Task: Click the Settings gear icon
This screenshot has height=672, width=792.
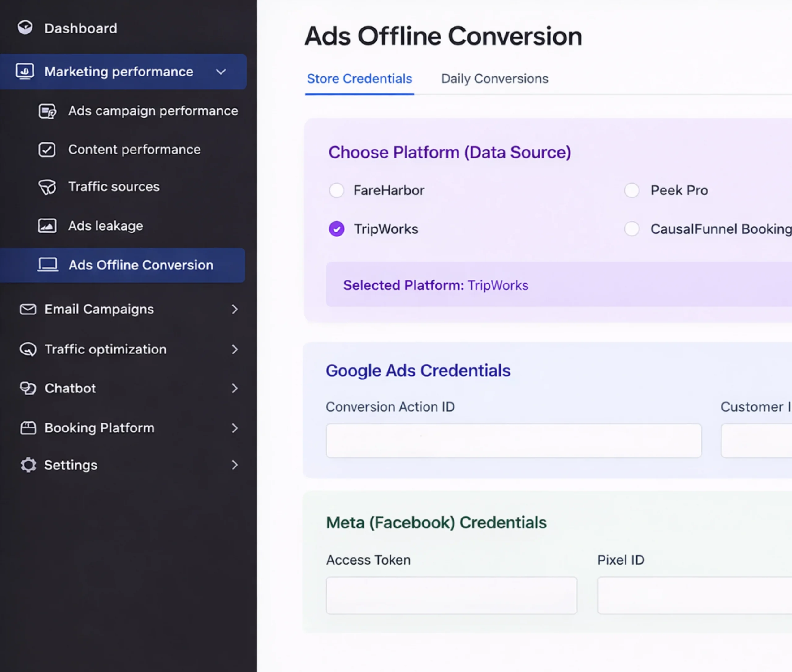Action: [x=28, y=465]
